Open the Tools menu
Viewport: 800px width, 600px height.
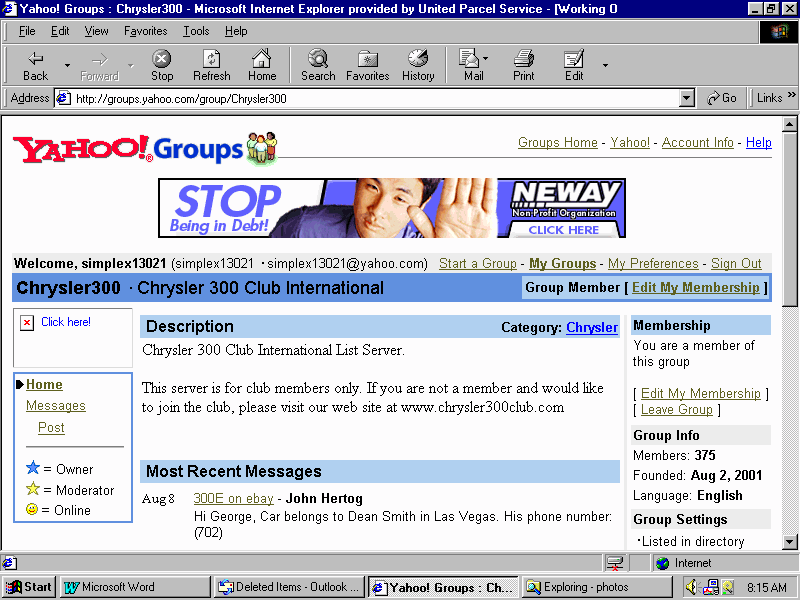196,31
